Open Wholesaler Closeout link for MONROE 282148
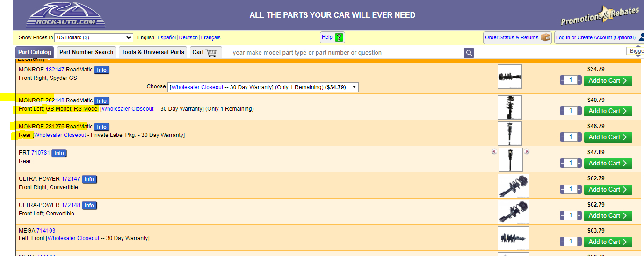The image size is (644, 257). [128, 109]
